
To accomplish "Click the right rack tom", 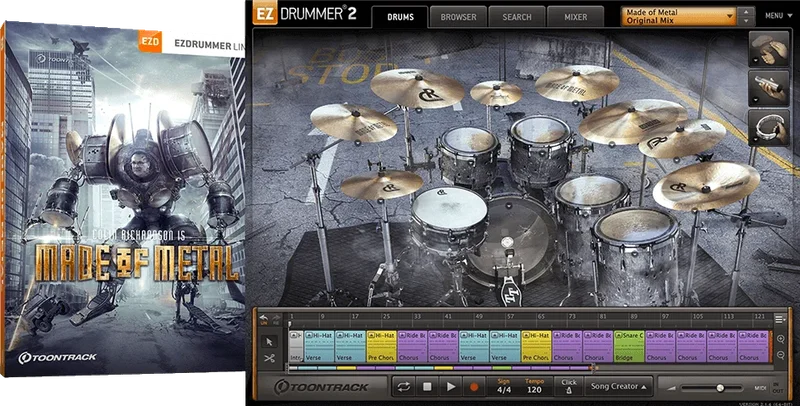I will 540,150.
